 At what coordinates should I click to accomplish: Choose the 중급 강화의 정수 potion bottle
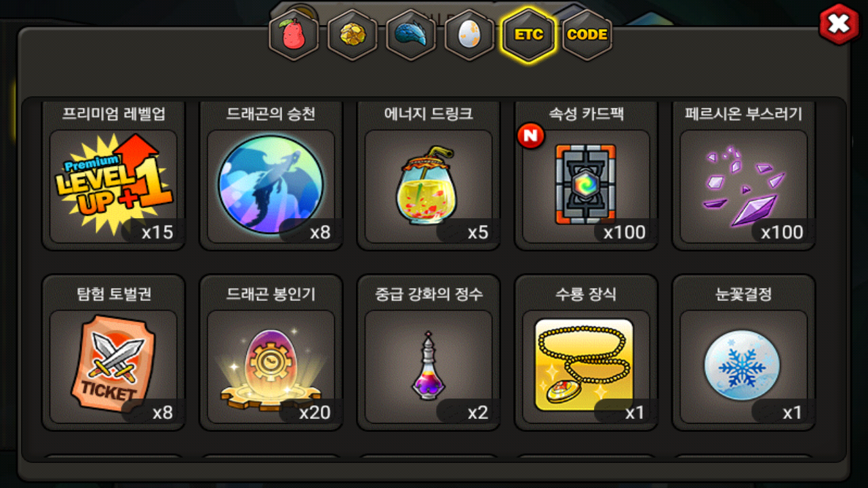(429, 352)
